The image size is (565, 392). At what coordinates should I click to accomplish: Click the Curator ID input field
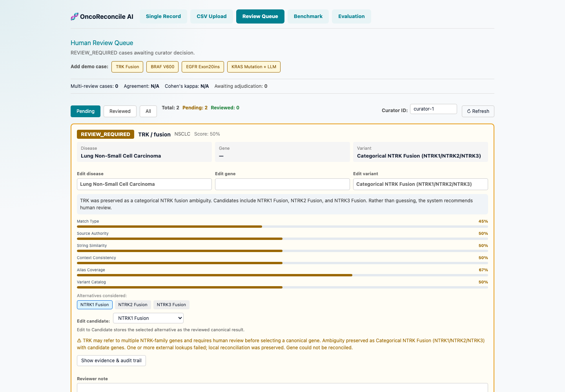(x=434, y=109)
